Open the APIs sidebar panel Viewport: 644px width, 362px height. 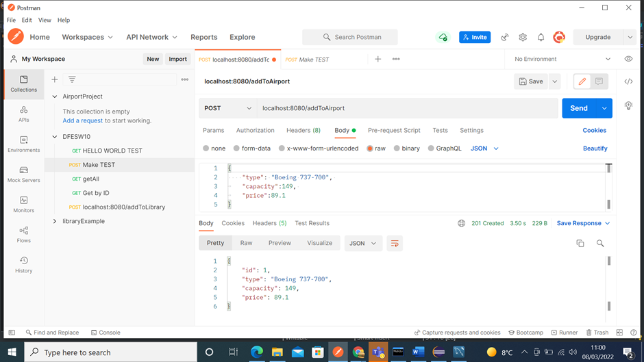coord(24,114)
